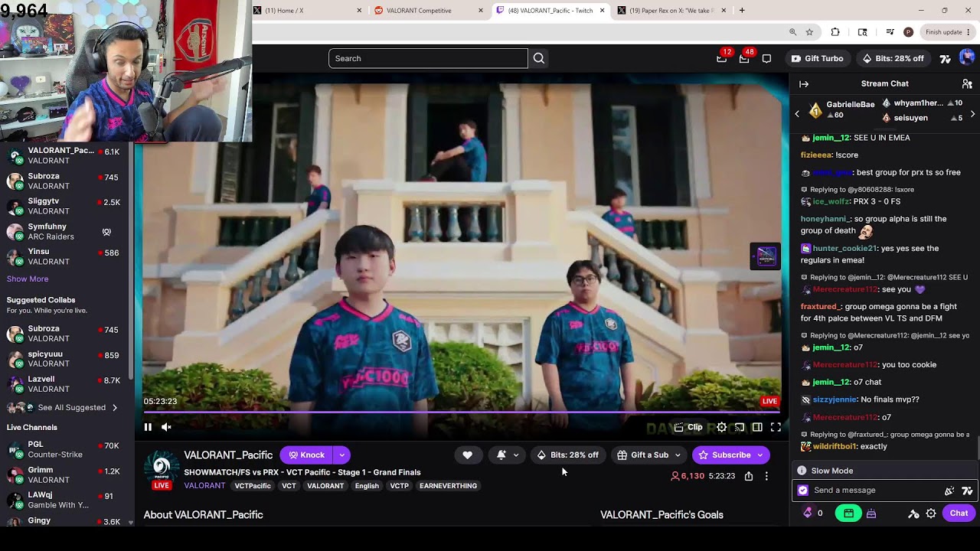Enter fullscreen from the player controls

[776, 427]
